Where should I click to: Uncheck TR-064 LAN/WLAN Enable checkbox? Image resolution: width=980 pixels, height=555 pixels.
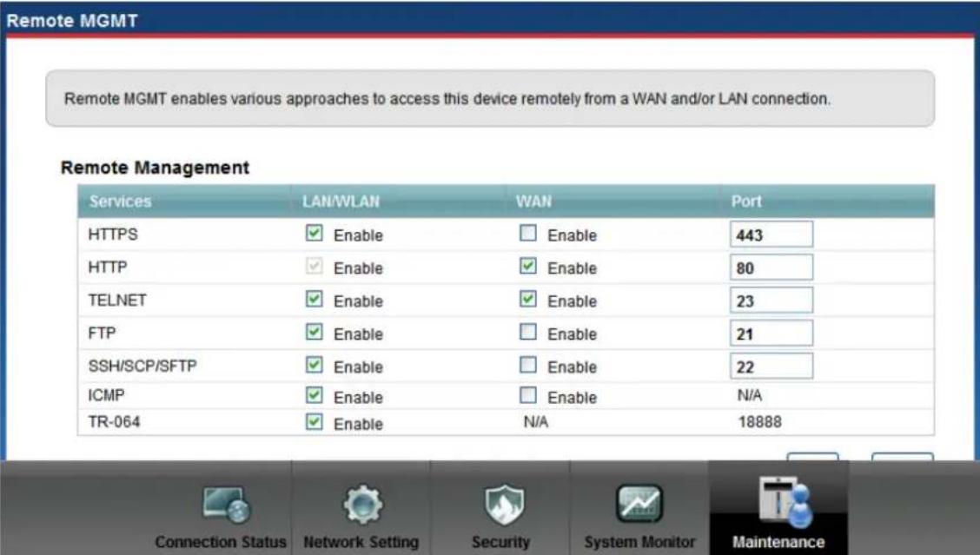[314, 422]
